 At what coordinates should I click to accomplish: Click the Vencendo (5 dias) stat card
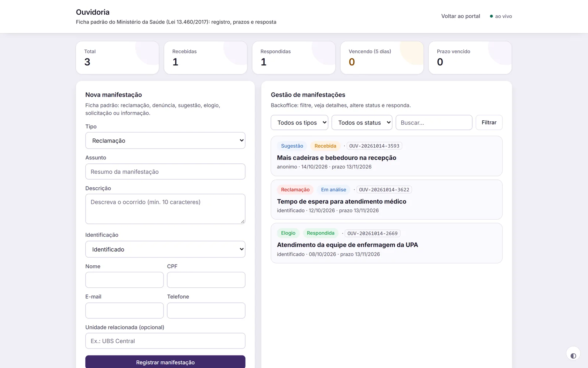tap(382, 57)
